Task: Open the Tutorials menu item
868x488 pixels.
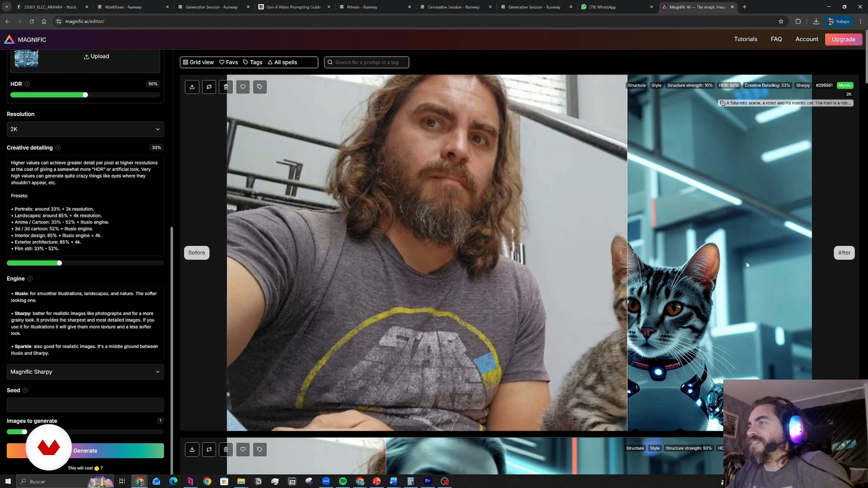Action: click(x=745, y=39)
